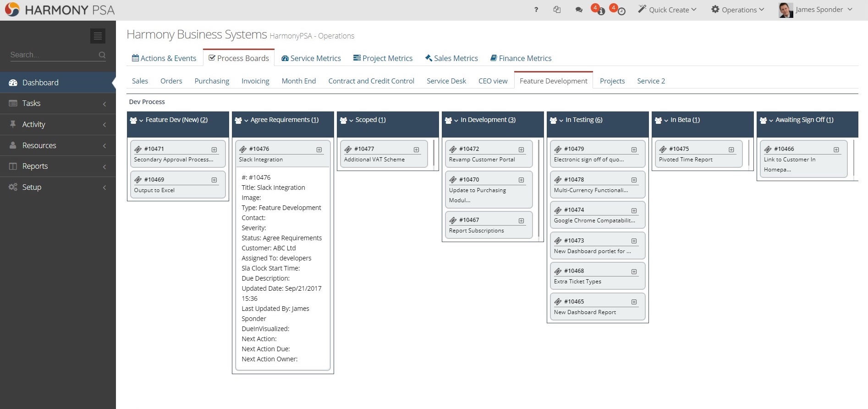
Task: Open the Operations dropdown menu
Action: tap(738, 10)
